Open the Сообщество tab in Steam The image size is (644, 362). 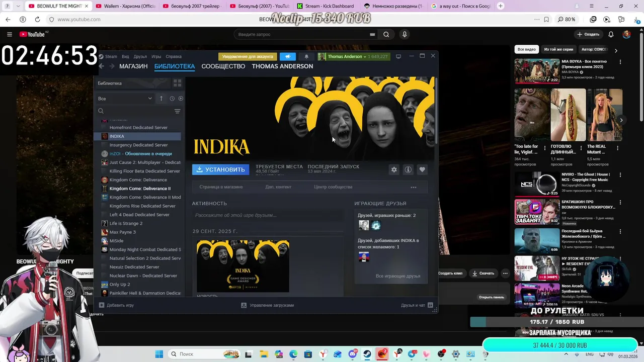223,66
